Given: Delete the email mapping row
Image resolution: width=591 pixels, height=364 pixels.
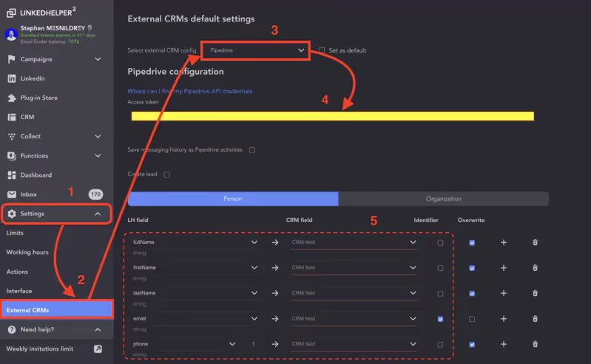Looking at the screenshot, I should click(535, 319).
